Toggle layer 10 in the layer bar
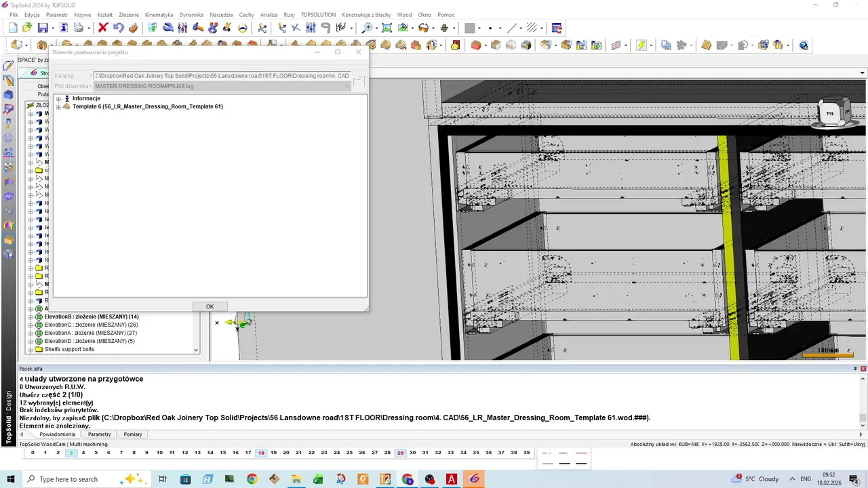This screenshot has width=868, height=488. point(159,453)
